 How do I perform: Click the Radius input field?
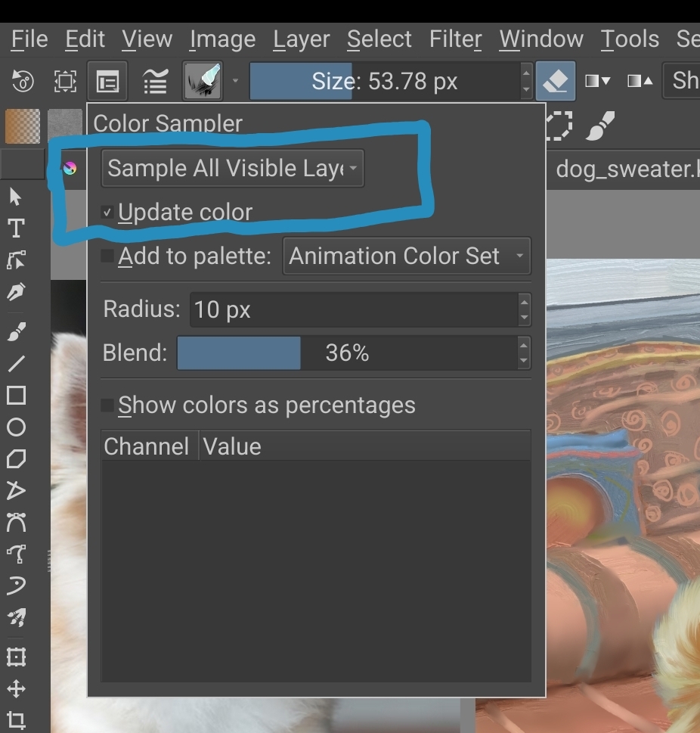(352, 309)
